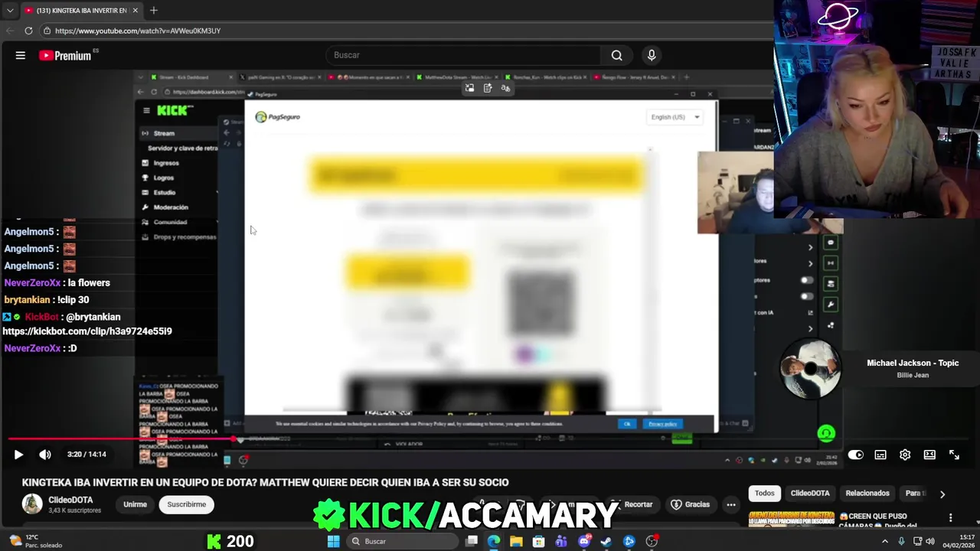Toggle the lower Kick settings switch
Viewport: 980px width, 551px height.
click(806, 296)
